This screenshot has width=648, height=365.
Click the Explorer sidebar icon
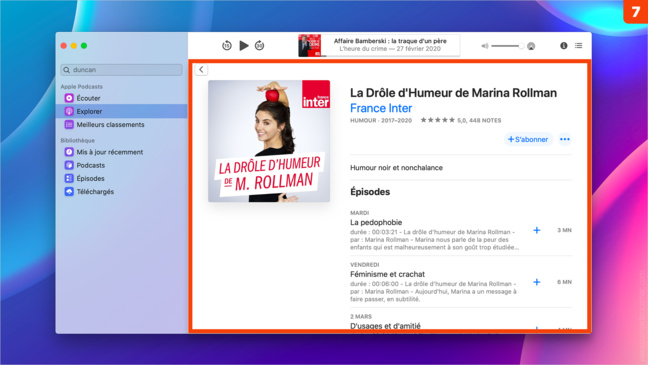tap(69, 111)
